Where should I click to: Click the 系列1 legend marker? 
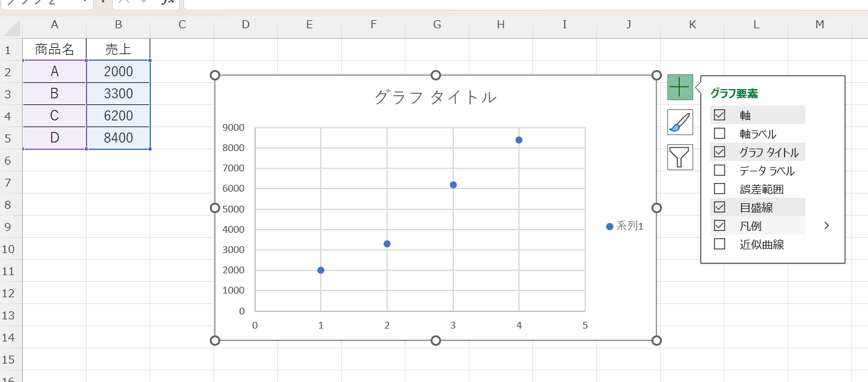[x=610, y=227]
